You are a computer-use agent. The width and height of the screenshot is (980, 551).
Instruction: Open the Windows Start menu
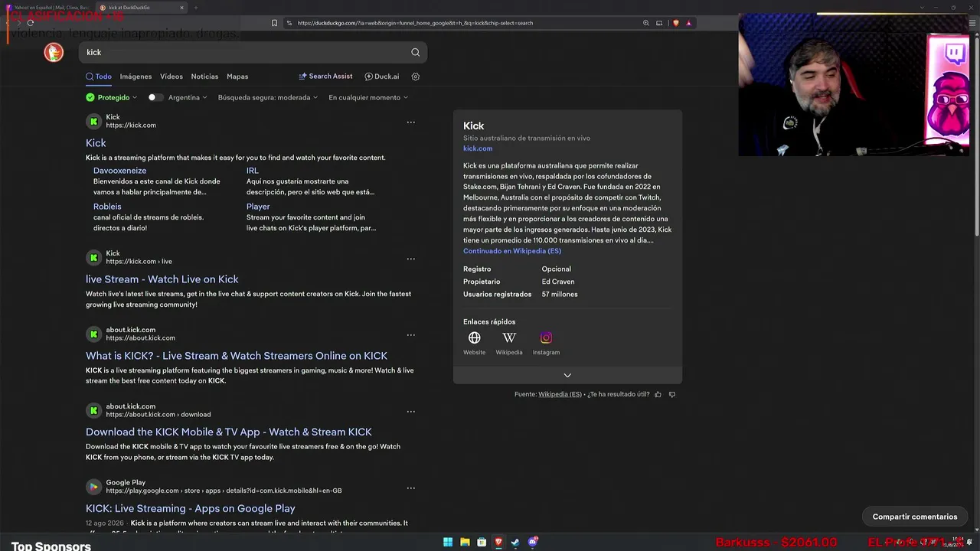coord(448,543)
